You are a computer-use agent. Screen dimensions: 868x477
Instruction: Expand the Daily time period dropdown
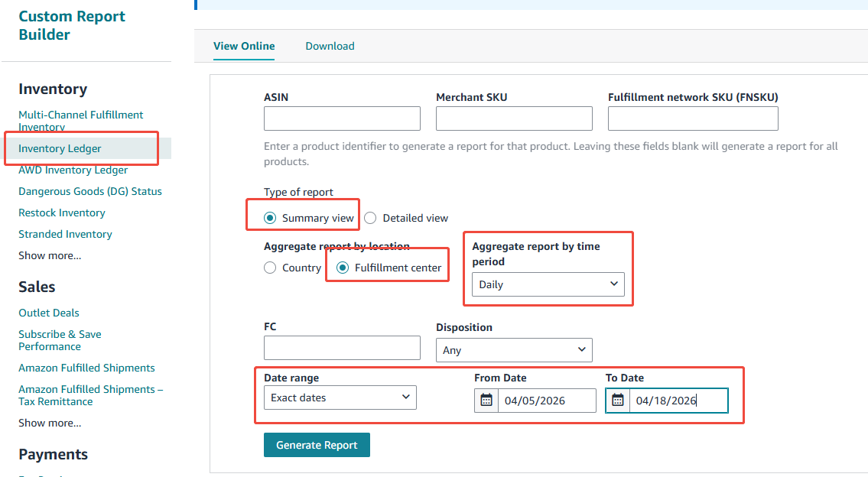point(548,284)
